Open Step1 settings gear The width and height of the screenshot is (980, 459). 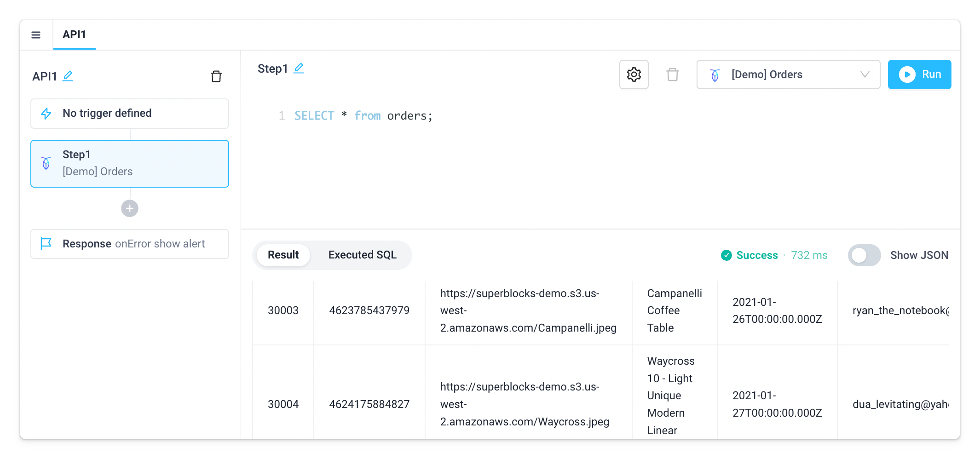click(634, 74)
